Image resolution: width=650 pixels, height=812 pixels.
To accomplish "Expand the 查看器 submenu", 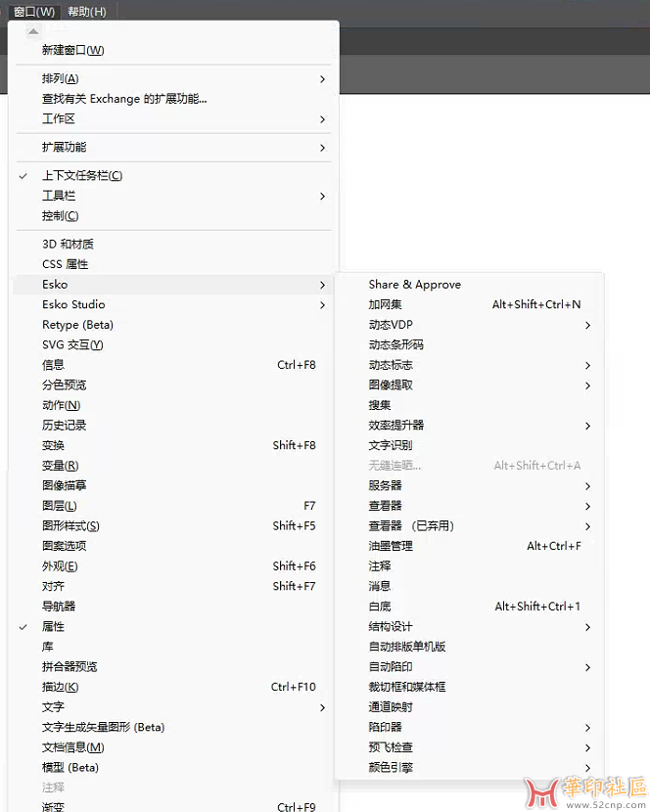I will tap(469, 506).
